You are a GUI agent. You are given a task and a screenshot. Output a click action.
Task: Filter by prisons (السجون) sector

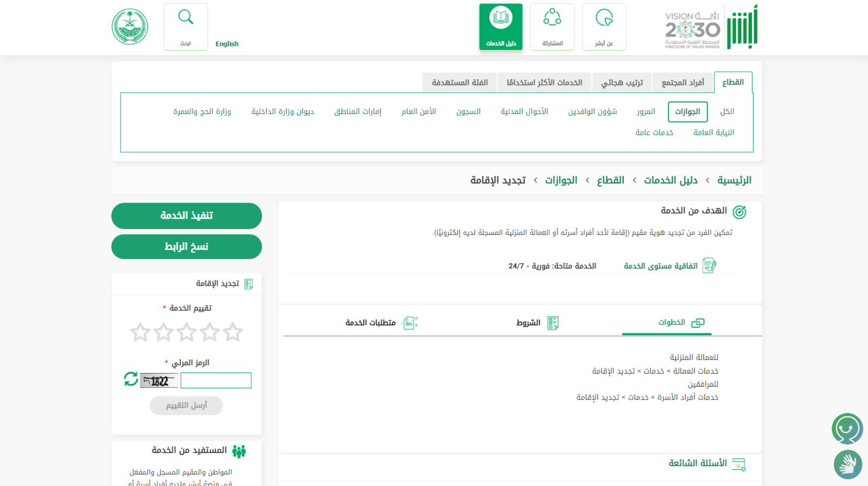click(x=468, y=111)
